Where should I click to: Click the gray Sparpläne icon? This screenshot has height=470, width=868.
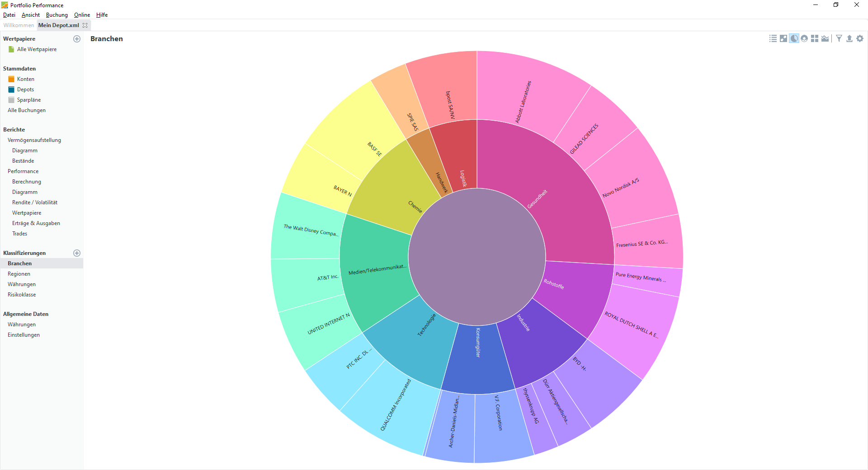click(11, 100)
